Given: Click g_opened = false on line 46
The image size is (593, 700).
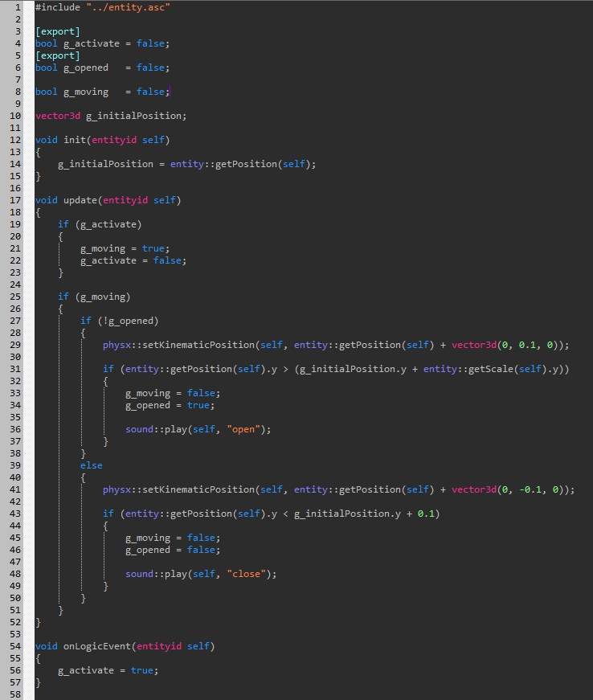Looking at the screenshot, I should tap(173, 550).
